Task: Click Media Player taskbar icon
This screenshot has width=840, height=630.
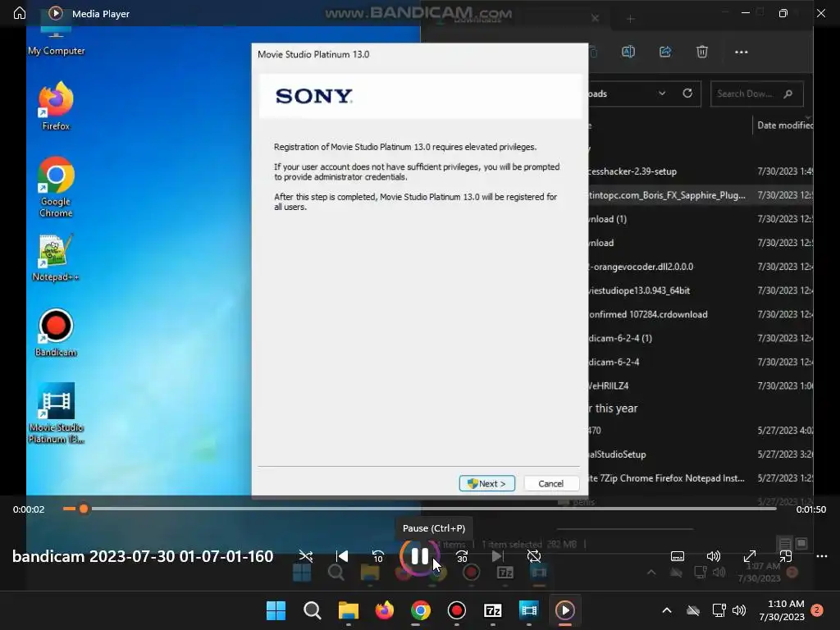Action: tap(565, 610)
